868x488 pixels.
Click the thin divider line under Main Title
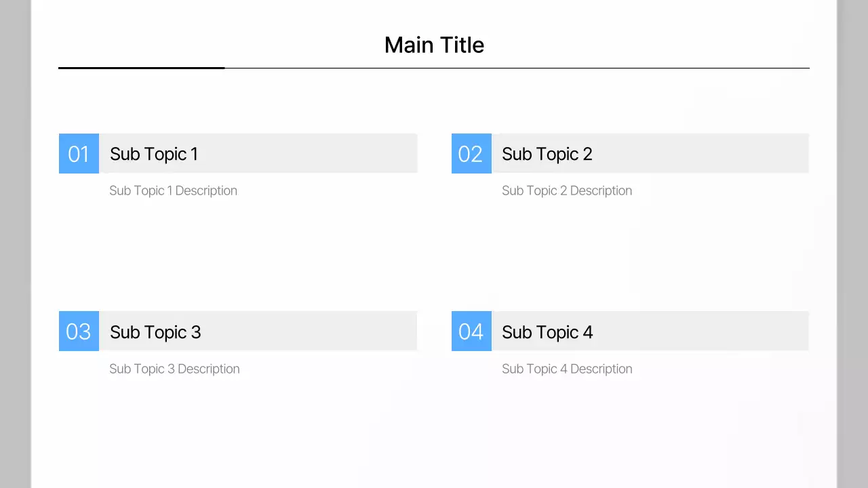pyautogui.click(x=515, y=68)
